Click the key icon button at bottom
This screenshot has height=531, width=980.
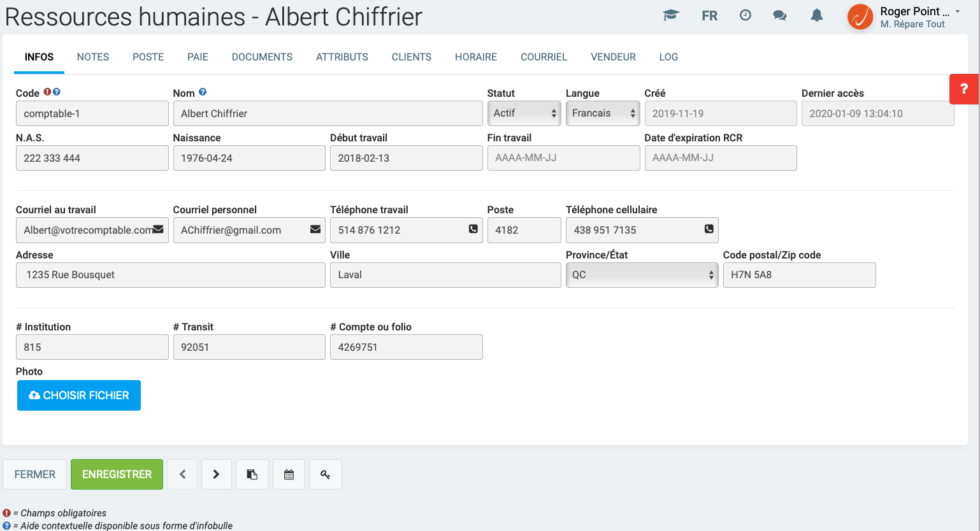(325, 474)
